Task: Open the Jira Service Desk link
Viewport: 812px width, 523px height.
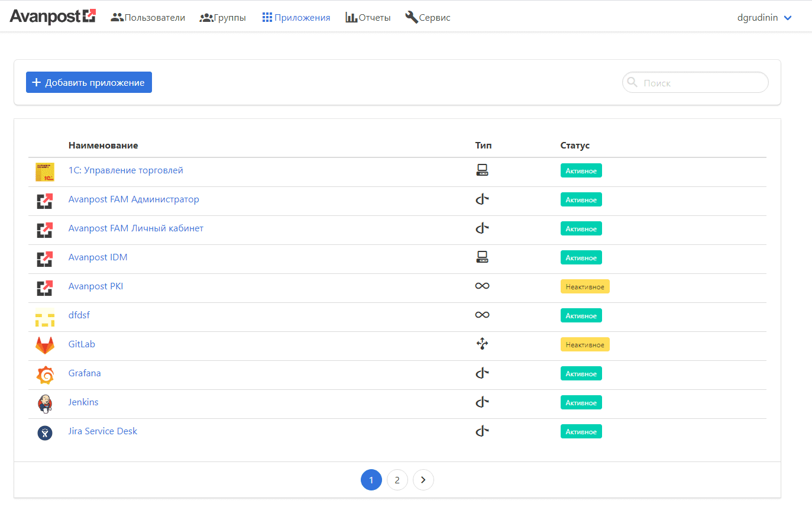Action: [103, 431]
